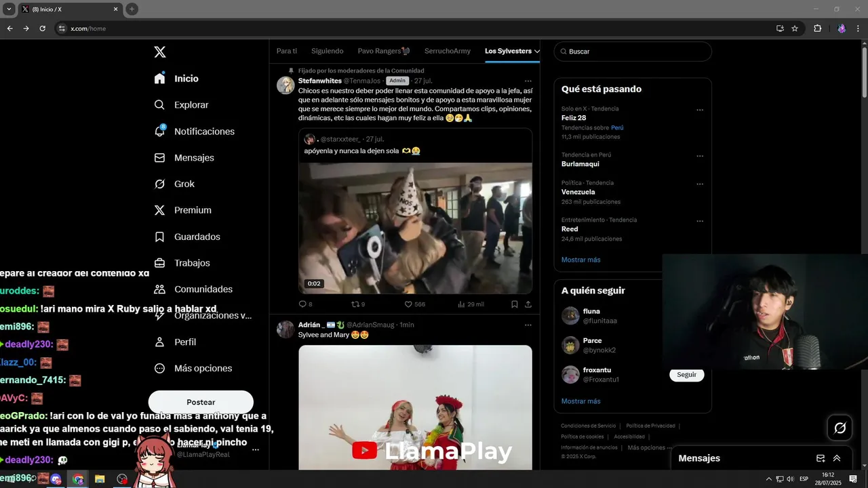868x488 pixels.
Task: Open Más opciones in the sidebar
Action: 193,369
